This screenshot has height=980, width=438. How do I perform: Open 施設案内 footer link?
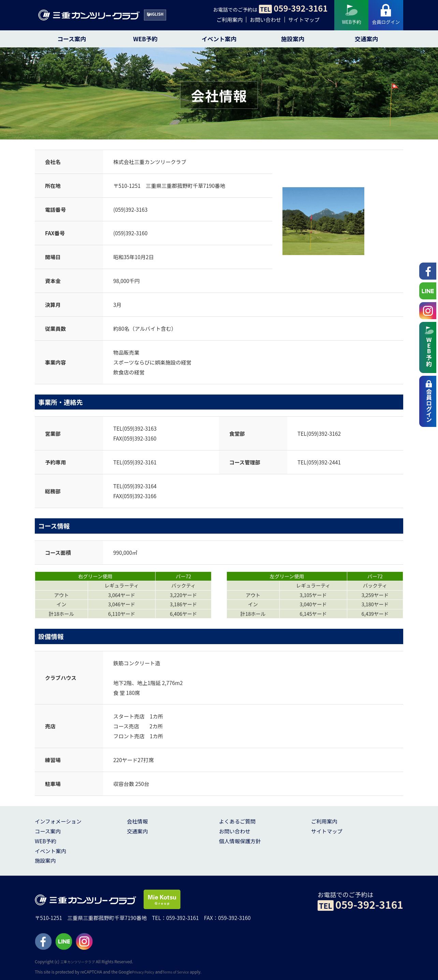coord(45,861)
